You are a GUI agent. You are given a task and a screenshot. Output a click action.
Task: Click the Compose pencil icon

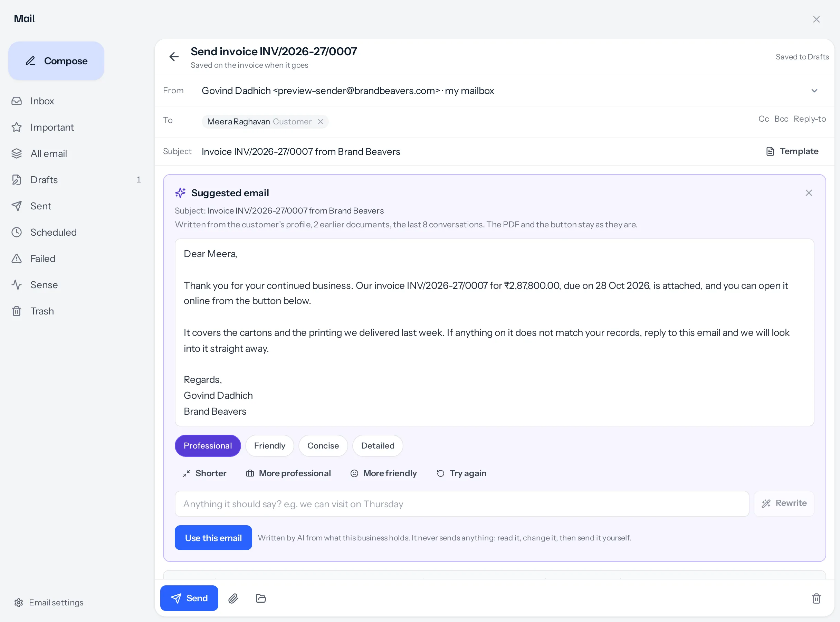point(30,61)
